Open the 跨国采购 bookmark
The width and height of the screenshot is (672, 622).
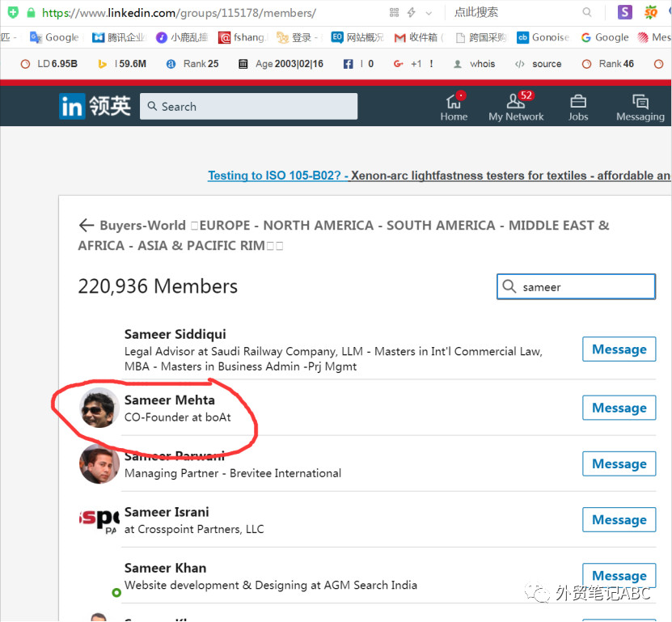(481, 38)
